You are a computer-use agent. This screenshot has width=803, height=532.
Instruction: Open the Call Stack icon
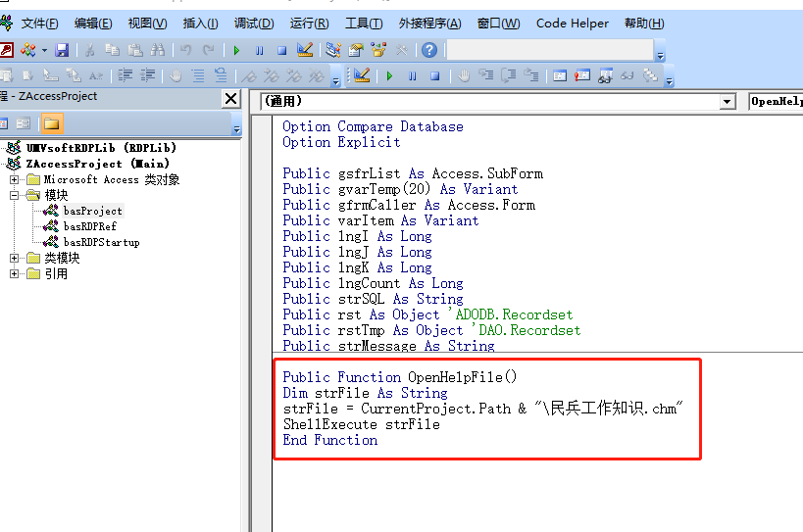(x=650, y=75)
